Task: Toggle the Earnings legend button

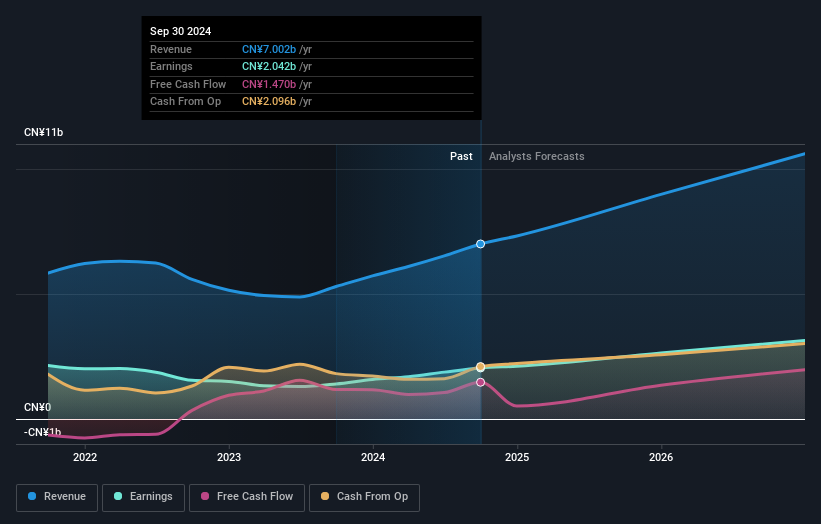Action: (143, 497)
